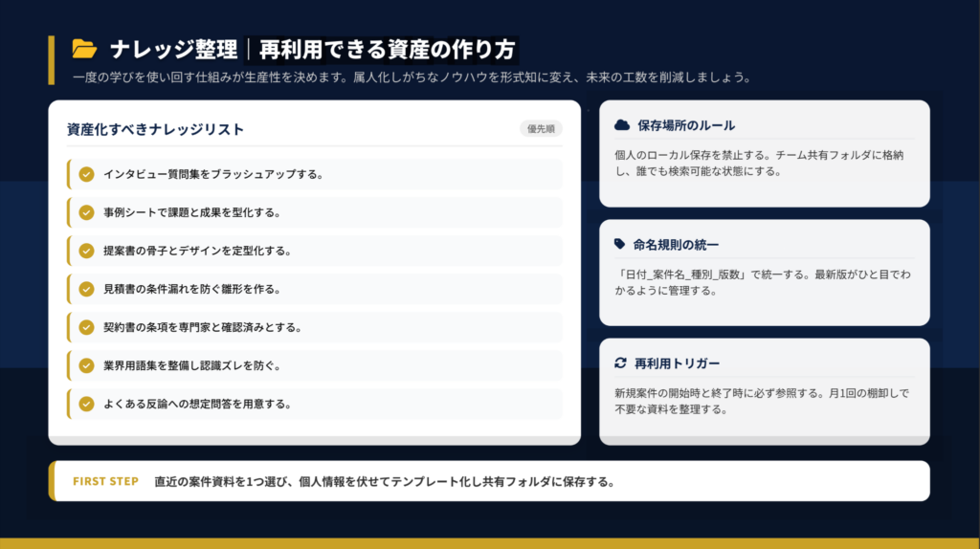The image size is (980, 549).
Task: Click the 優先順 badge
Action: 541,129
